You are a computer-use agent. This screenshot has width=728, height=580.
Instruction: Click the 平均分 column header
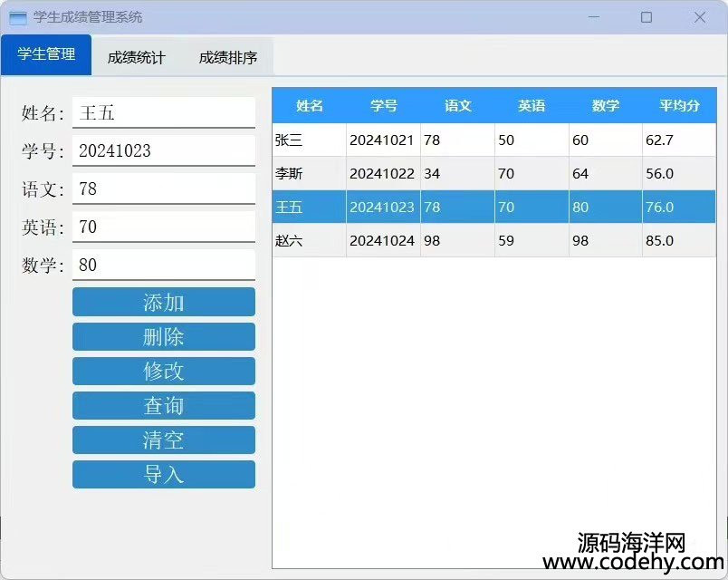click(679, 105)
